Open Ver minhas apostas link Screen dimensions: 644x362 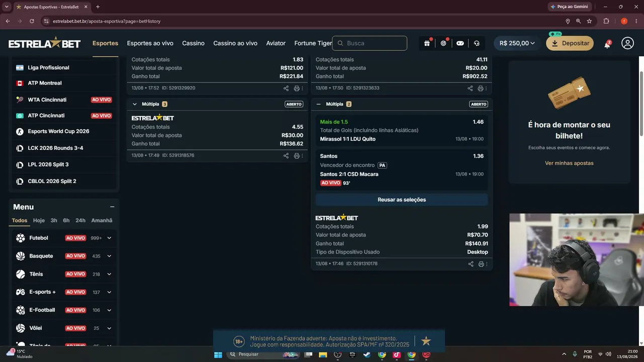pos(569,163)
